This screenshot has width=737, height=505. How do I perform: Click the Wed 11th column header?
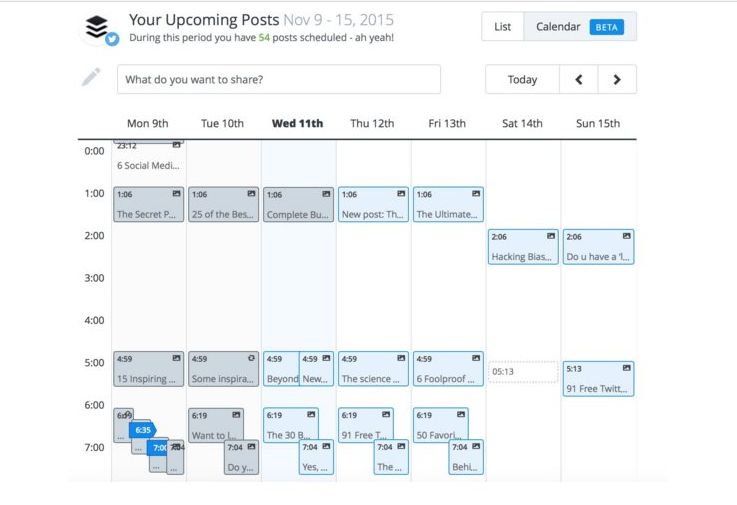[x=298, y=124]
